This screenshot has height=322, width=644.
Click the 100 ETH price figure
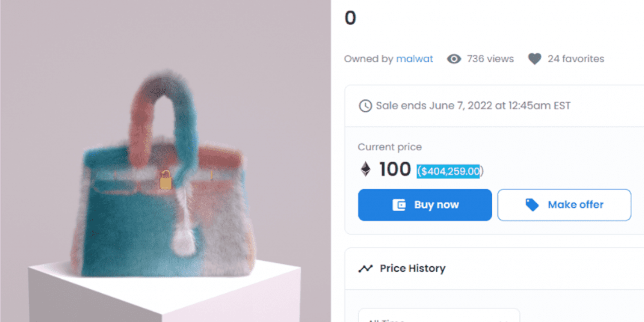pyautogui.click(x=395, y=169)
